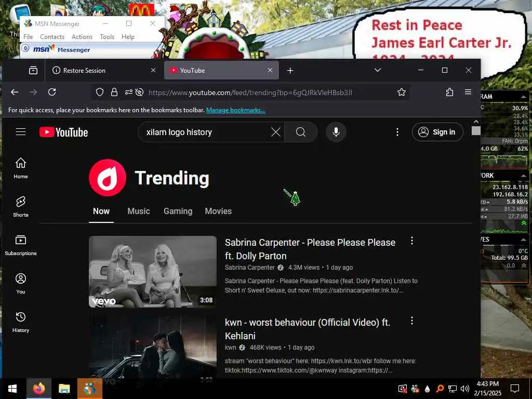Viewport: 532px width, 399px height.
Task: Collapse the drives section in the gadget
Action: pos(524,240)
